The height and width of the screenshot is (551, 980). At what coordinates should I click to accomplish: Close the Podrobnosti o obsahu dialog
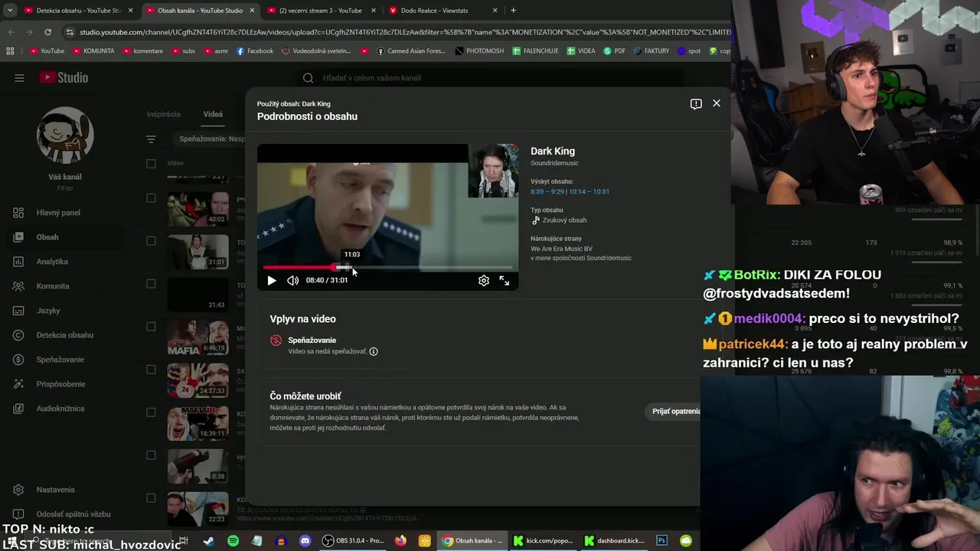pyautogui.click(x=717, y=103)
